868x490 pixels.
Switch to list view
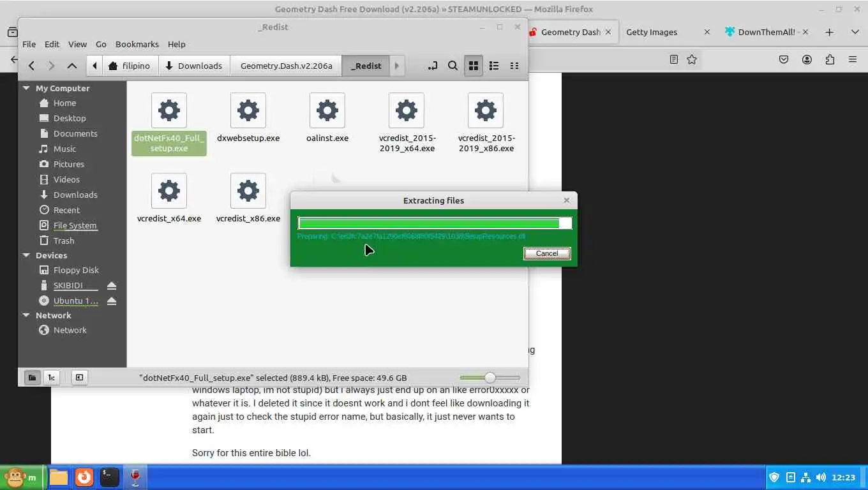pyautogui.click(x=493, y=66)
